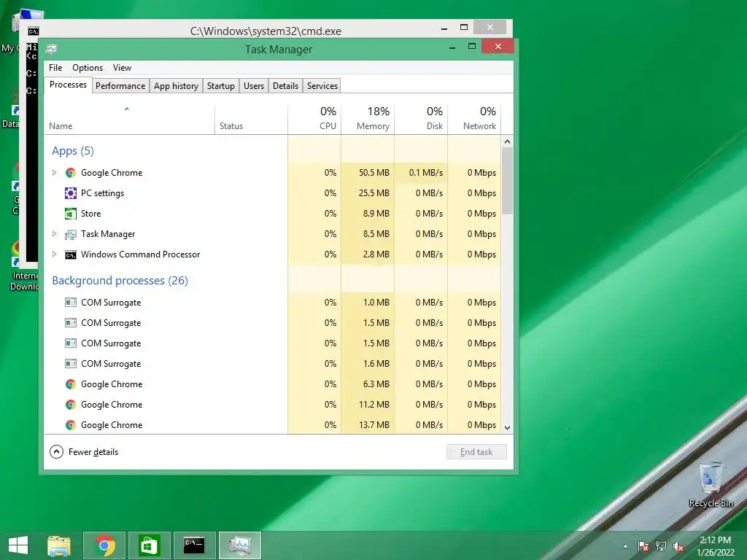Screen dimensions: 747x560
Task: Click the cmd.exe window title text
Action: [x=266, y=31]
